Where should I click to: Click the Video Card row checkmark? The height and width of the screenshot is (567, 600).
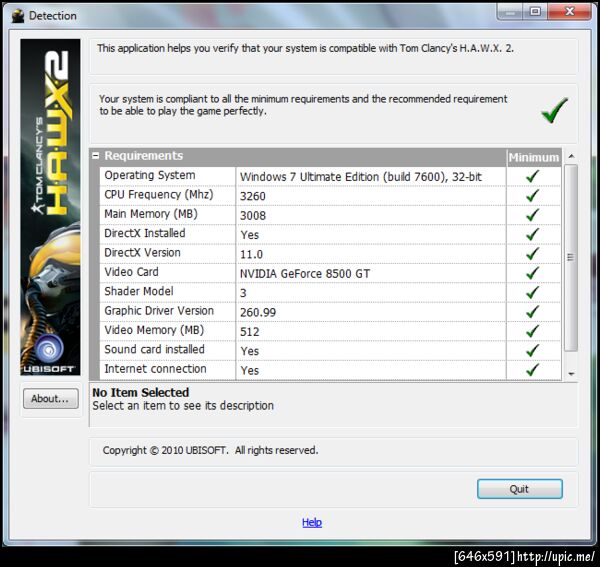click(532, 273)
